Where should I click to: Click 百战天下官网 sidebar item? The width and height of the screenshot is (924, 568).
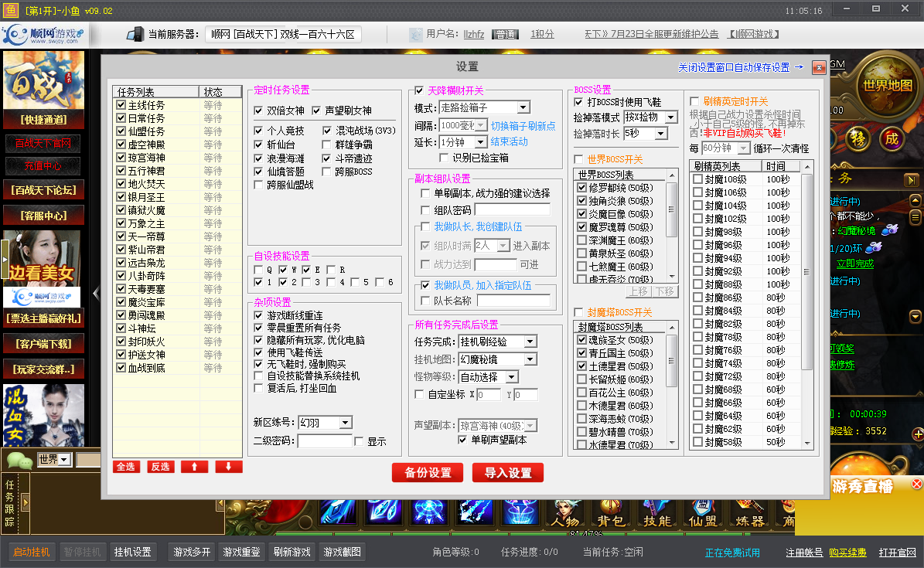43,143
